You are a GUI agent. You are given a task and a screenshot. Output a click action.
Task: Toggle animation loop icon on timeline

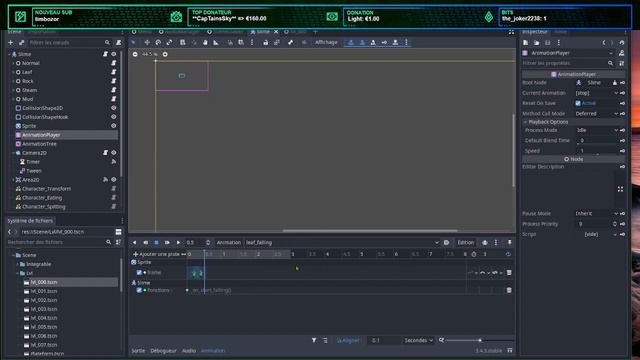[x=508, y=254]
